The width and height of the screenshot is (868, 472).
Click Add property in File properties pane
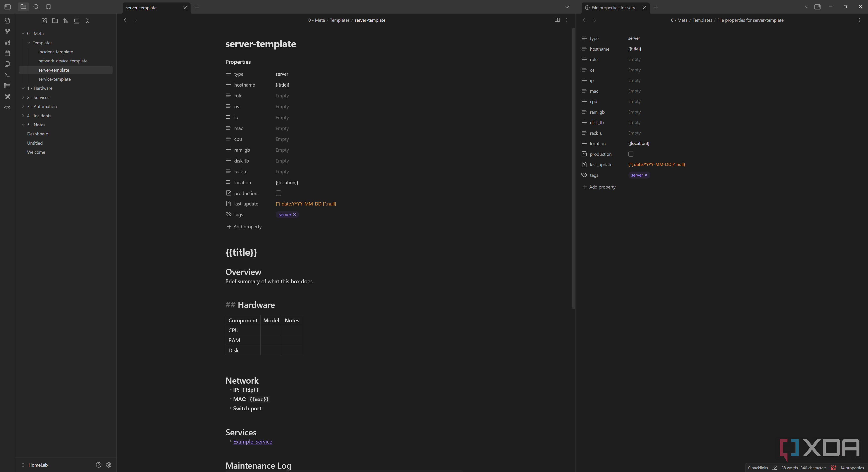click(599, 187)
